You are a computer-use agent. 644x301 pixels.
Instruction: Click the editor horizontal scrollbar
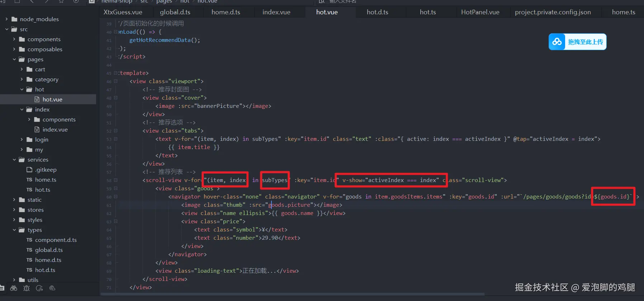(293, 294)
